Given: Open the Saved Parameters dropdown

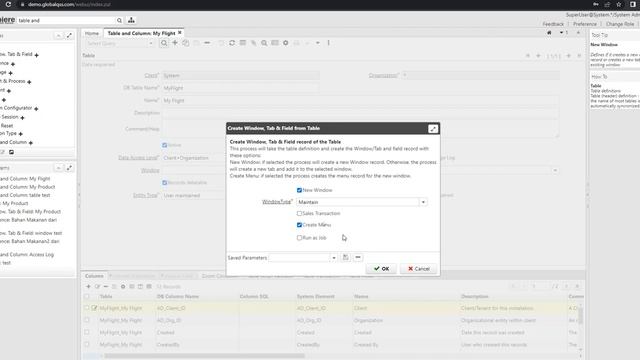Looking at the screenshot, I should (334, 258).
